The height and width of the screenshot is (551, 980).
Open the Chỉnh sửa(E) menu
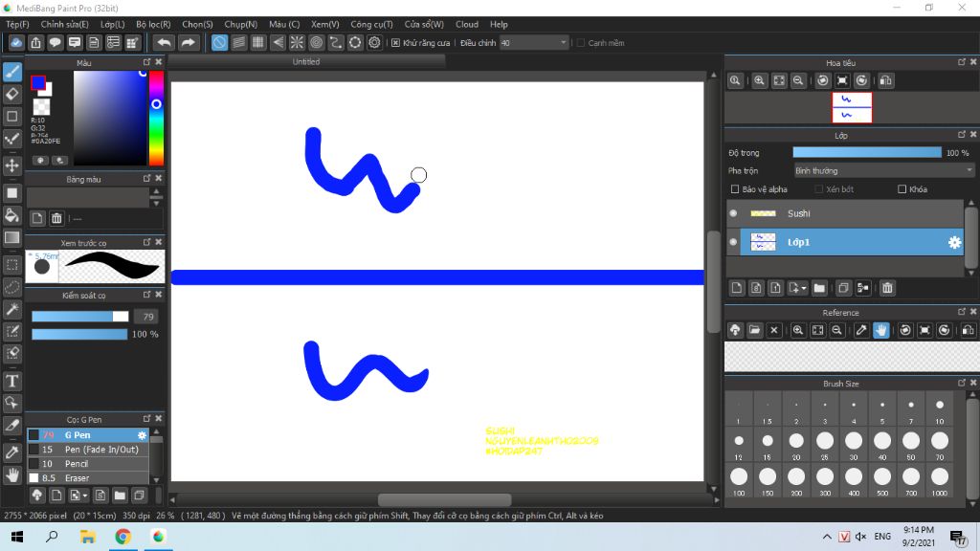point(64,24)
